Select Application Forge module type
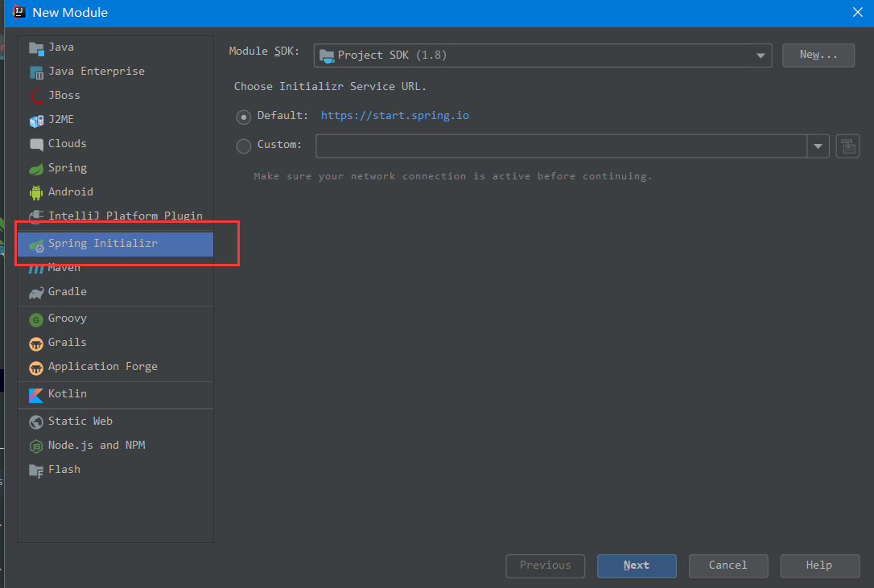This screenshot has width=874, height=588. pos(115,366)
